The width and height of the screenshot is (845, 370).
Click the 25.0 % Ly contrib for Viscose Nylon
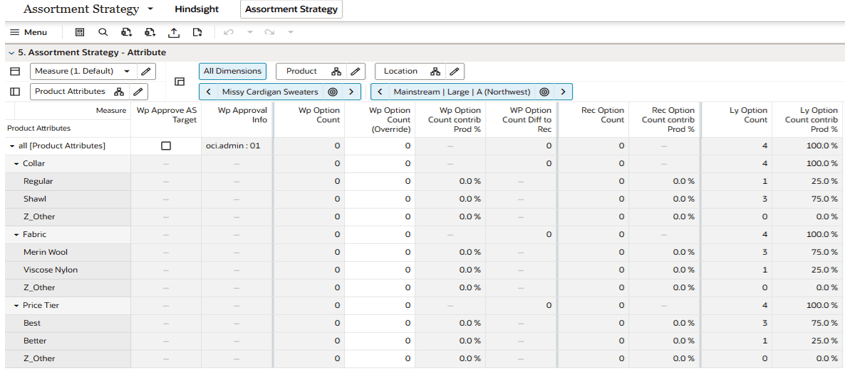pyautogui.click(x=808, y=270)
